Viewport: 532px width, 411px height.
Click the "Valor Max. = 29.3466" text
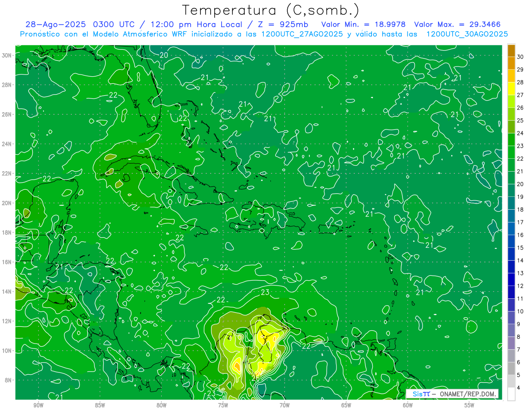click(x=458, y=24)
